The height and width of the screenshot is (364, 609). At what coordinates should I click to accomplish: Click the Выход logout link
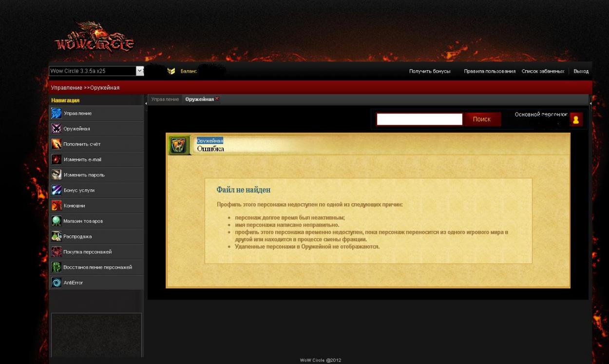point(581,72)
